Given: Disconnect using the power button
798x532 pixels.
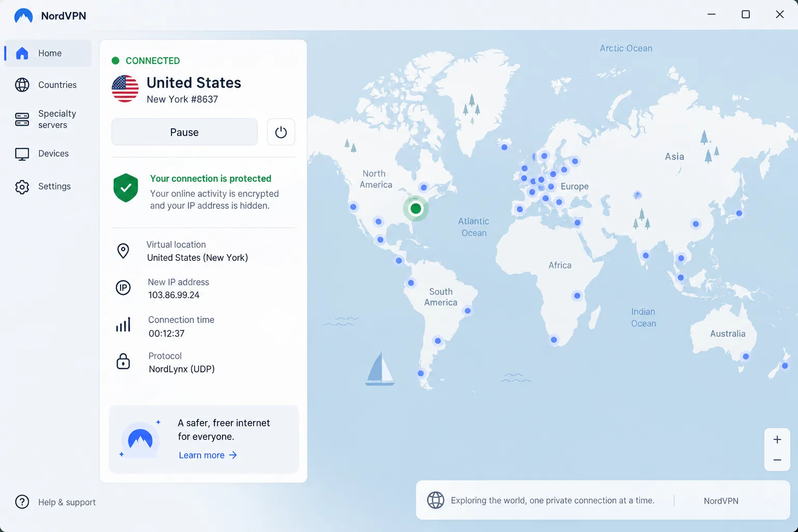Looking at the screenshot, I should tap(281, 132).
